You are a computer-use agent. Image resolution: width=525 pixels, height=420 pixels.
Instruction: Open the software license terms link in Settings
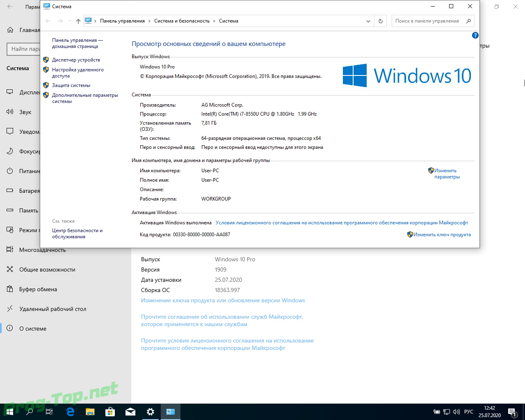227,344
